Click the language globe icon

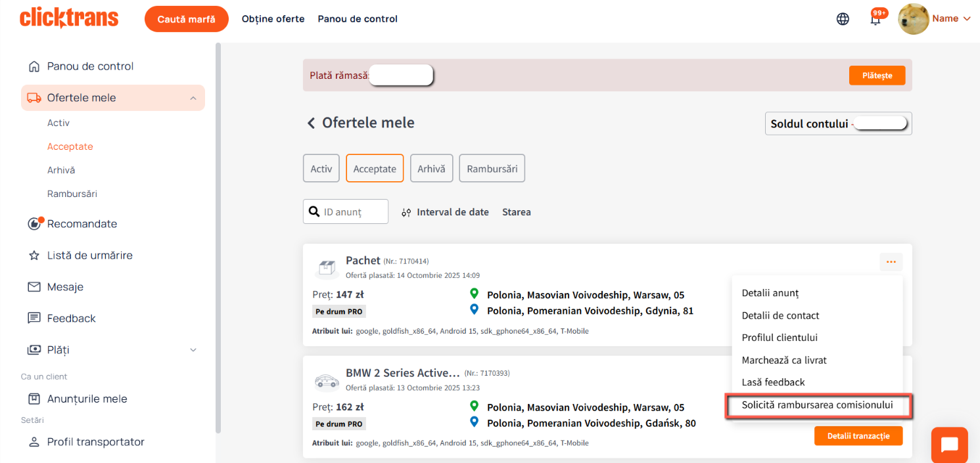[843, 19]
